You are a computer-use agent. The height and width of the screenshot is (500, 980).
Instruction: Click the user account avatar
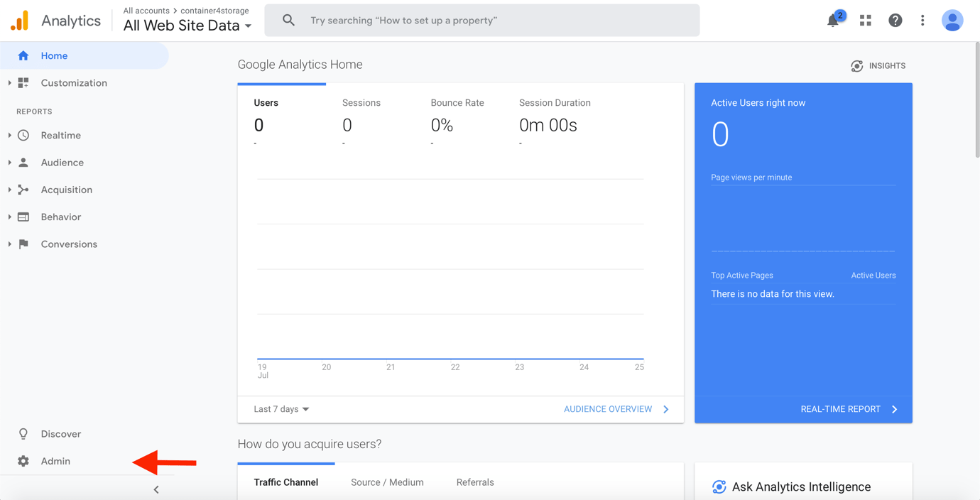pyautogui.click(x=952, y=21)
